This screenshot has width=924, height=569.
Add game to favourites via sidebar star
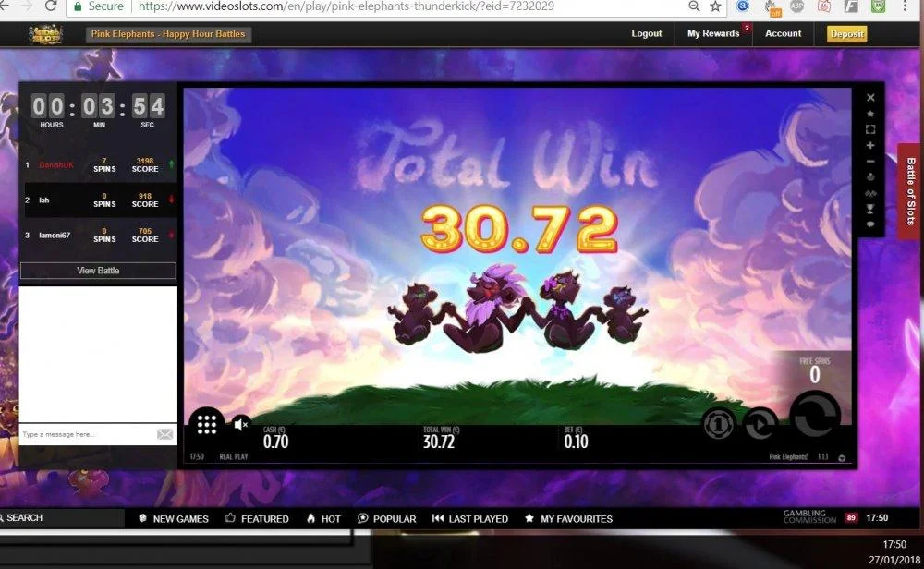point(870,114)
